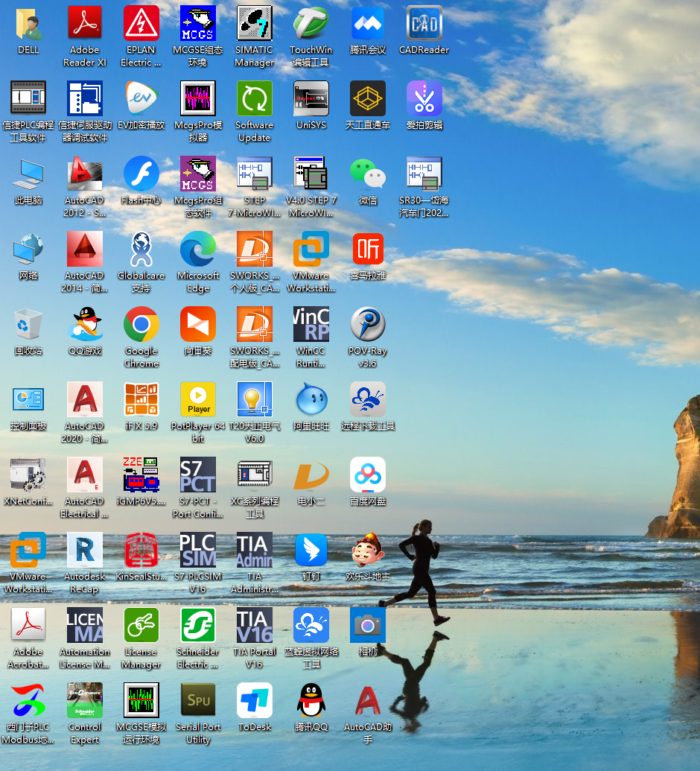Viewport: 700px width, 771px height.
Task: Select the S7-PLCSIM V16 icon
Action: pos(198,551)
